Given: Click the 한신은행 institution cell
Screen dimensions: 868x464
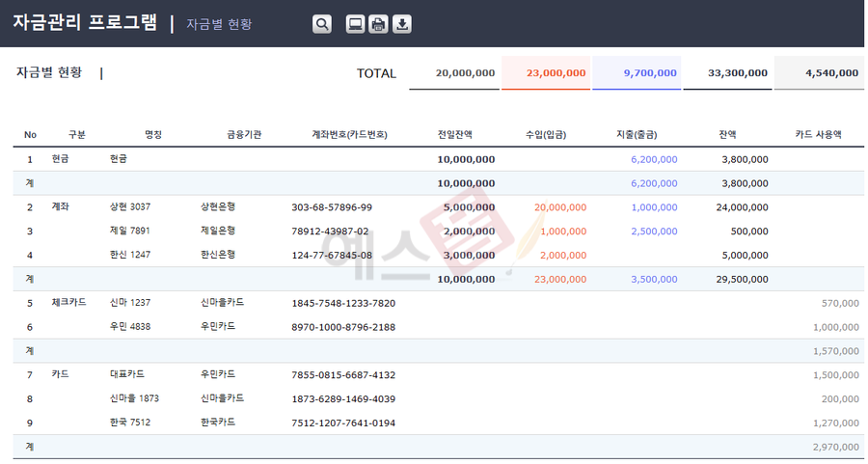Looking at the screenshot, I should [x=218, y=255].
